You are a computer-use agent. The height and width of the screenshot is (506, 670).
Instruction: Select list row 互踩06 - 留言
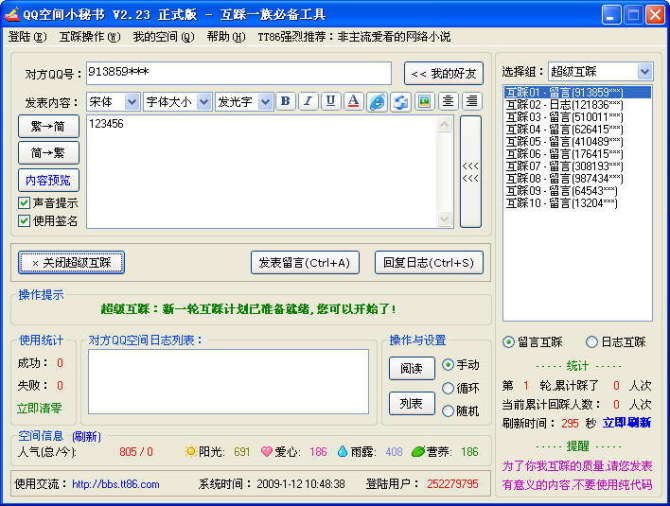point(577,154)
